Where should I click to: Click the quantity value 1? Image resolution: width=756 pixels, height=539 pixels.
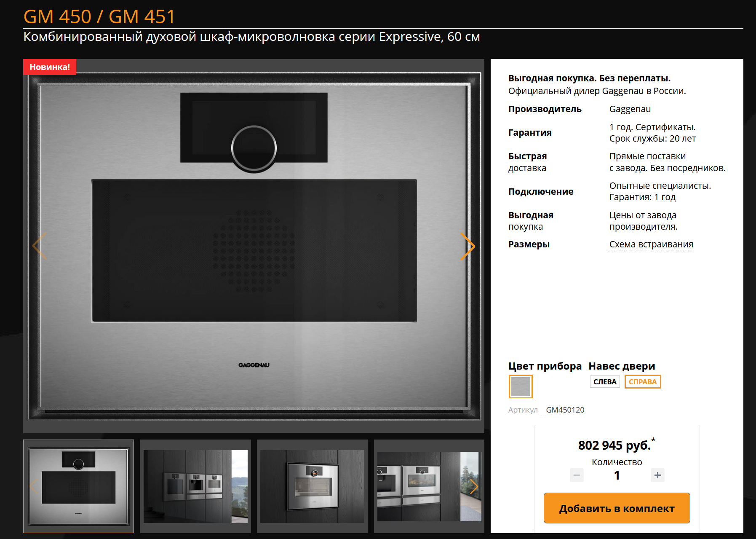617,475
